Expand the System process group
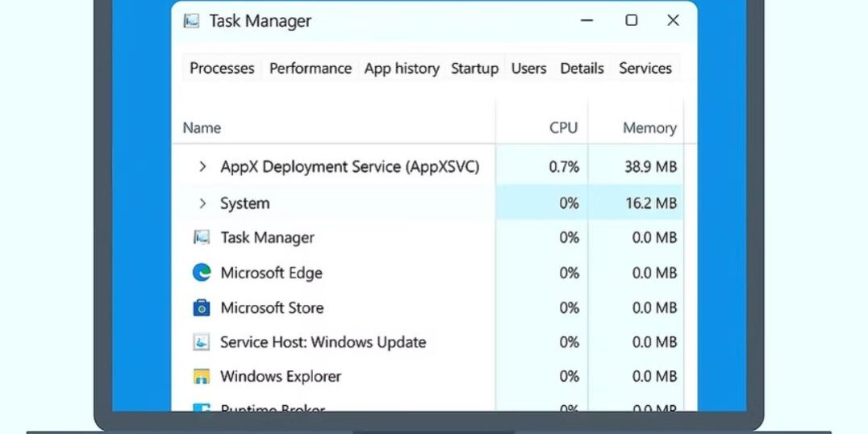Viewport: 868px width, 434px height. [x=202, y=203]
